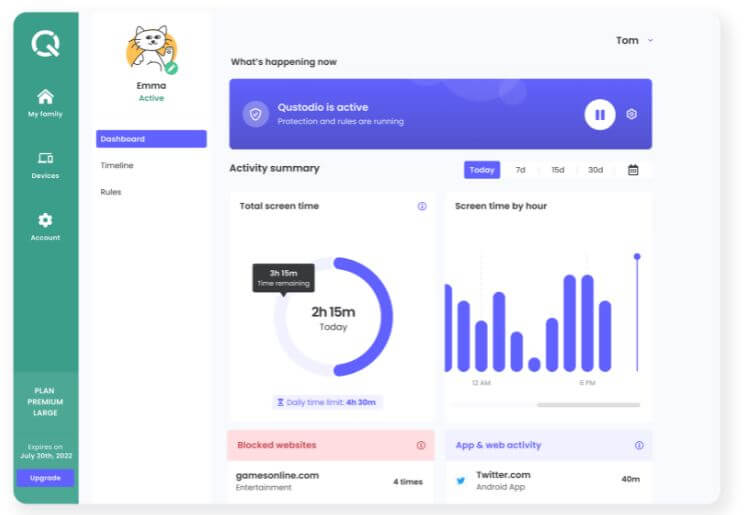Click info icon on Blocked websites

[x=421, y=445]
